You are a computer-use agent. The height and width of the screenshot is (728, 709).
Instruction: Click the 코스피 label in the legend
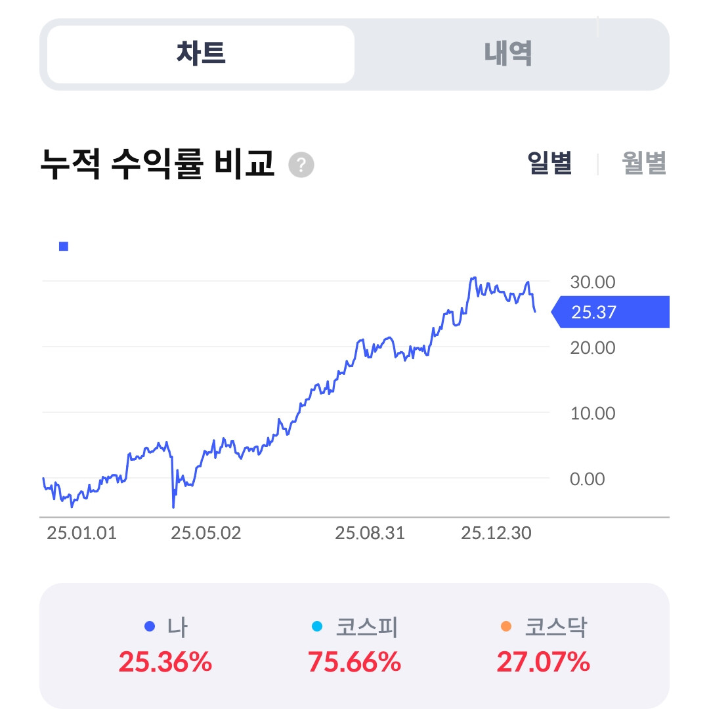coord(366,627)
